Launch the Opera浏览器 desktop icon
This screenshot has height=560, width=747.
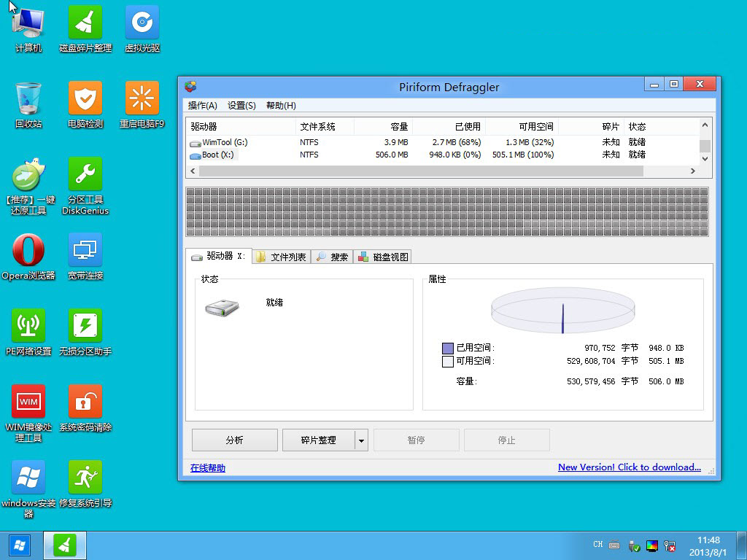(x=28, y=257)
